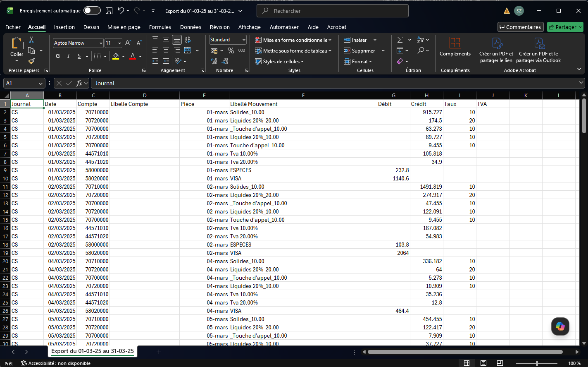
Task: Toggle middle vertical alignment
Action: (x=166, y=40)
